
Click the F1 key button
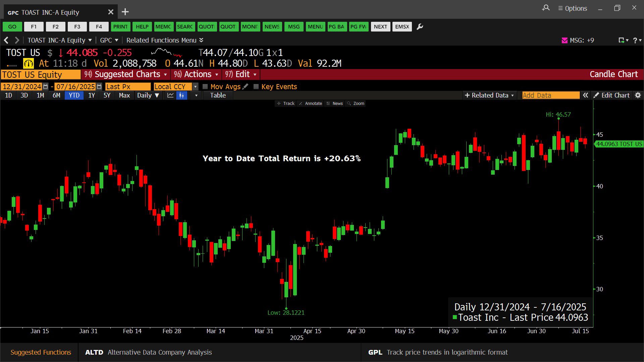pos(34,27)
